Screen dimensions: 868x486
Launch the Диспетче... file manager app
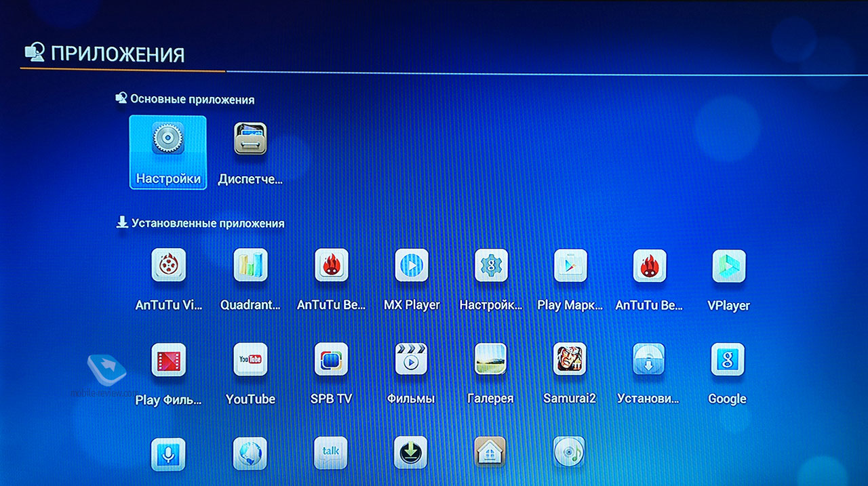point(250,153)
